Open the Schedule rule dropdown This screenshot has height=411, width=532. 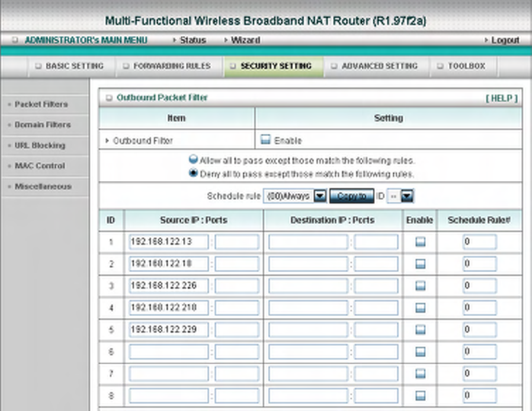295,196
